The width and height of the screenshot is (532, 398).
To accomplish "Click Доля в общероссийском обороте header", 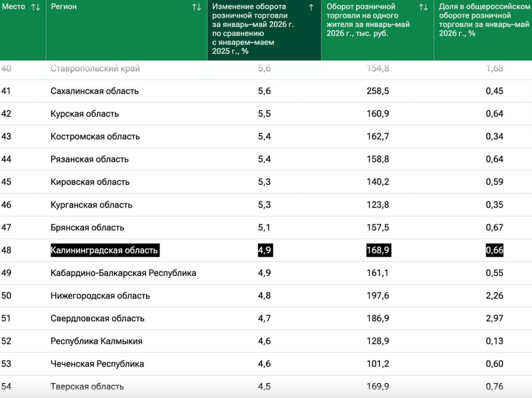I will click(x=484, y=20).
